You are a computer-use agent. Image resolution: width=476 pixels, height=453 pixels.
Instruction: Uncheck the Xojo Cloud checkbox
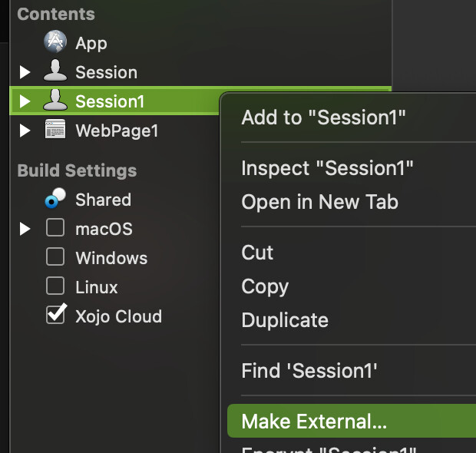[x=56, y=314]
